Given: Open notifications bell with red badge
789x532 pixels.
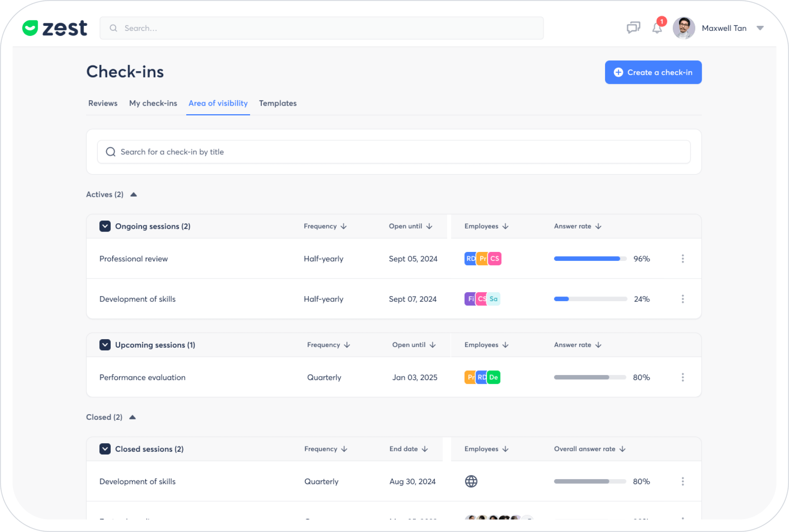Looking at the screenshot, I should [x=657, y=28].
